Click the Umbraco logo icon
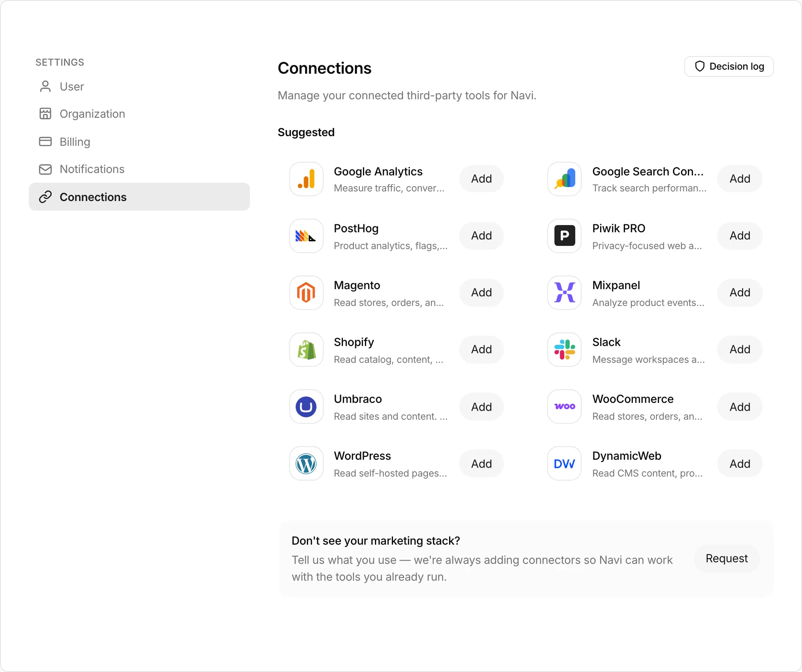Viewport: 802px width, 672px height. pos(306,406)
